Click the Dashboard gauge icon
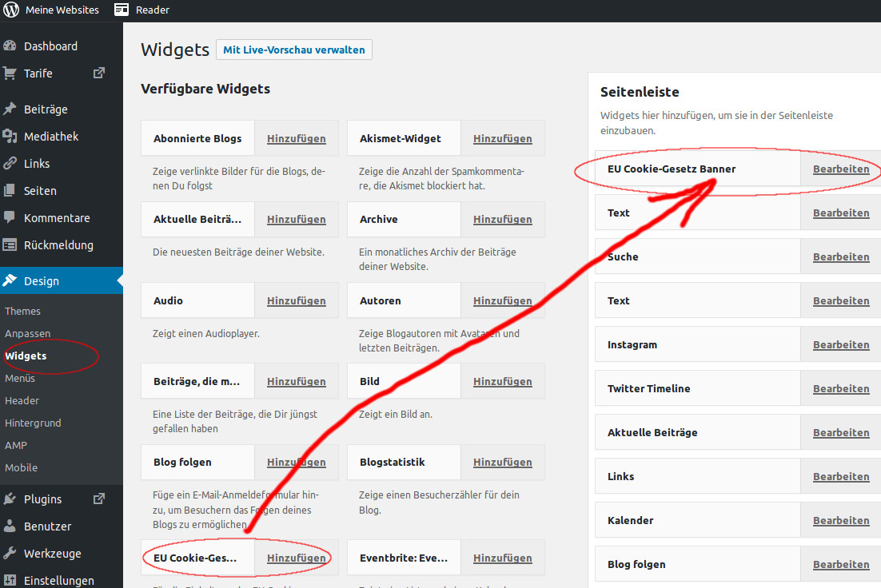This screenshot has height=588, width=881. coord(10,46)
